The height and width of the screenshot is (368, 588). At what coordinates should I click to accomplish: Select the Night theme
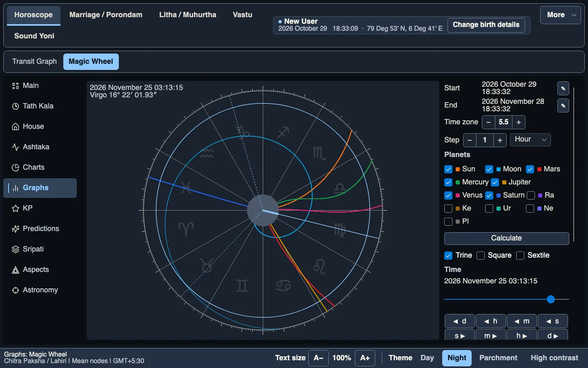(457, 358)
